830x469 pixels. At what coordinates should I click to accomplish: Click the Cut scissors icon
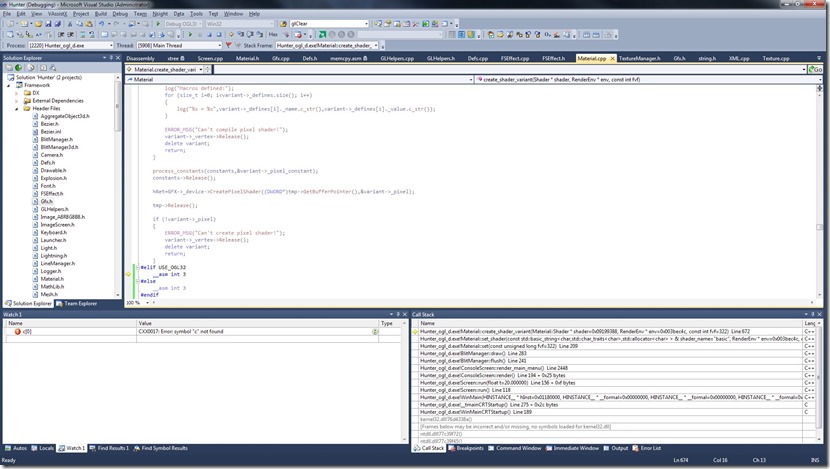click(x=70, y=24)
